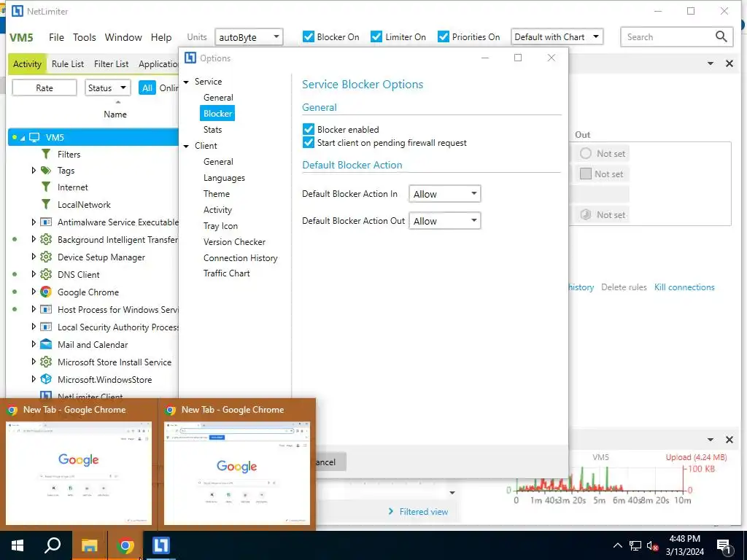Click the DNS Client gear icon
747x560 pixels.
coord(46,274)
